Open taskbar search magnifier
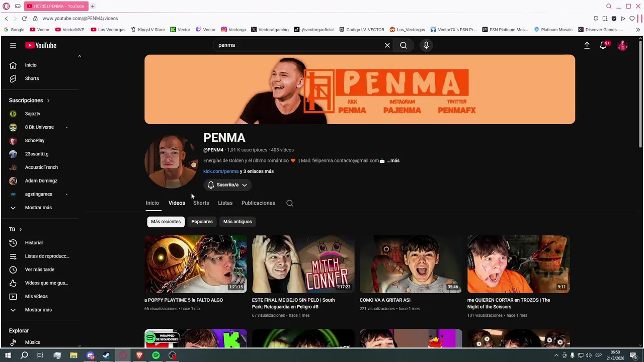 pyautogui.click(x=24, y=355)
